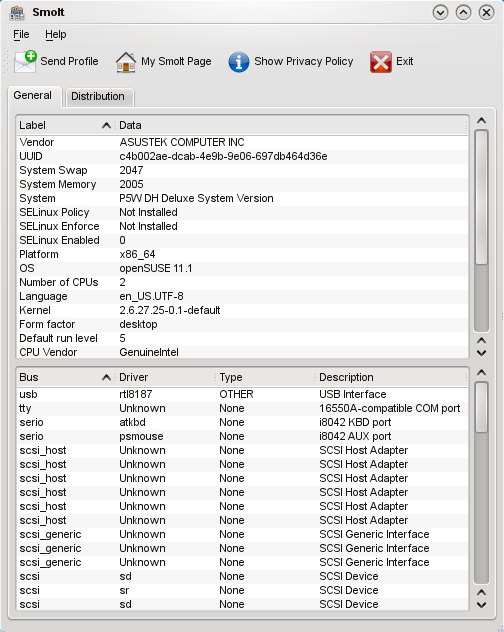Screen dimensions: 504x632
Task: Click the Smolt application title icon
Action: [17, 13]
